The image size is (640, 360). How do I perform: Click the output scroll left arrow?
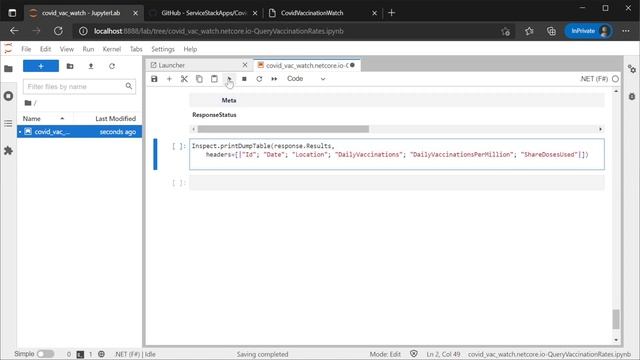click(193, 129)
